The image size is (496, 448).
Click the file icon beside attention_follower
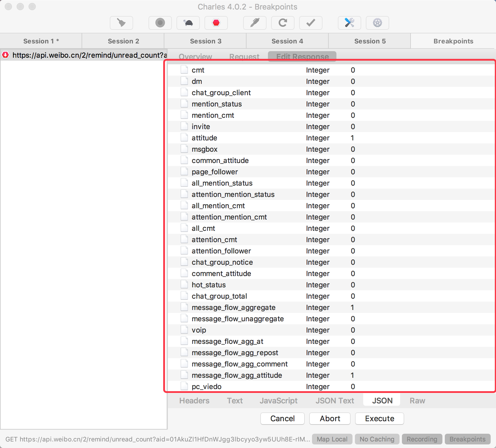tap(185, 251)
